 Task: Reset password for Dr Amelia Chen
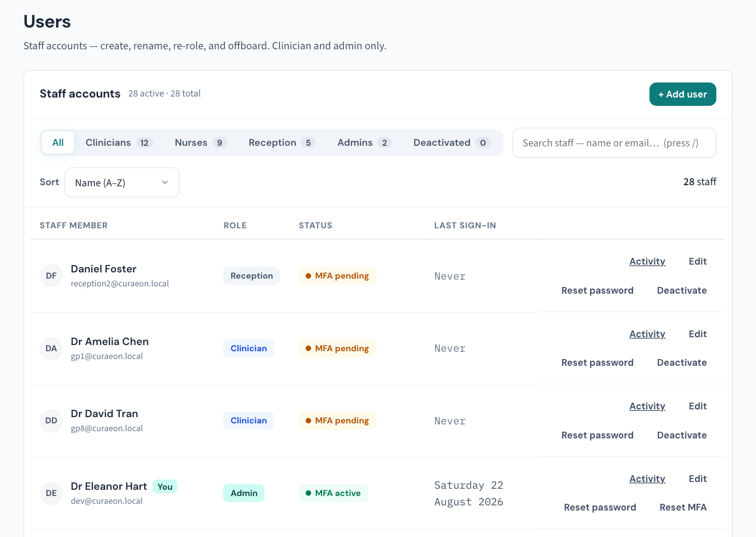[x=597, y=363]
